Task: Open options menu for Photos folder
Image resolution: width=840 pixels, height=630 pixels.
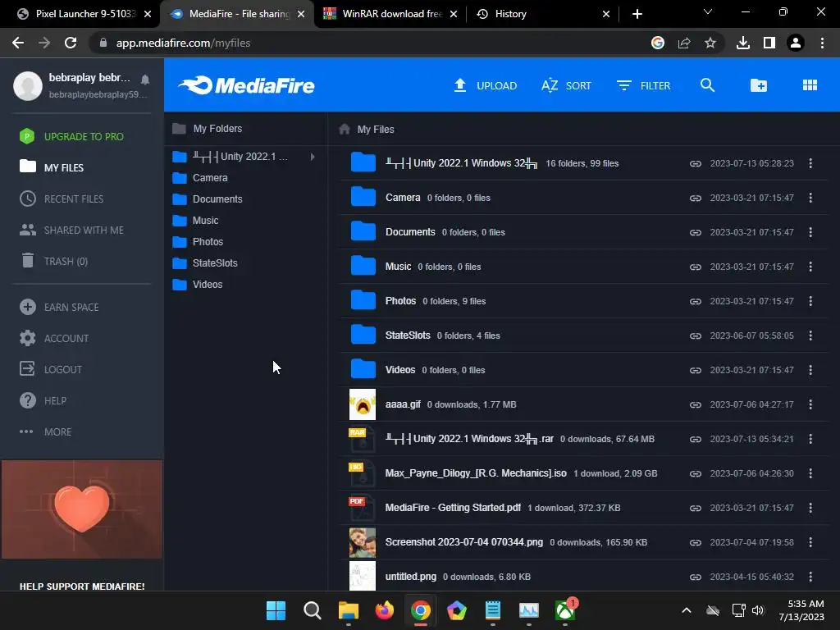Action: (810, 301)
